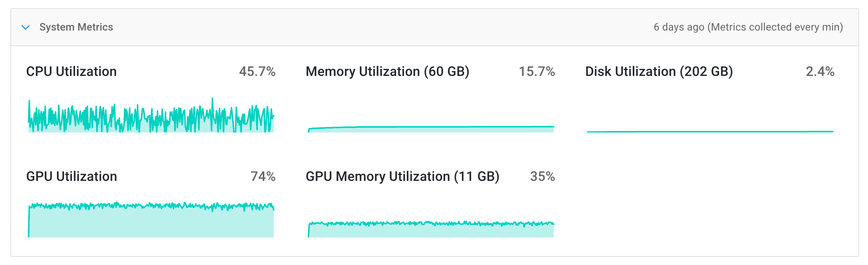Click the initial rise in GPU chart
Viewport: 868px width, 265px height.
point(29,220)
